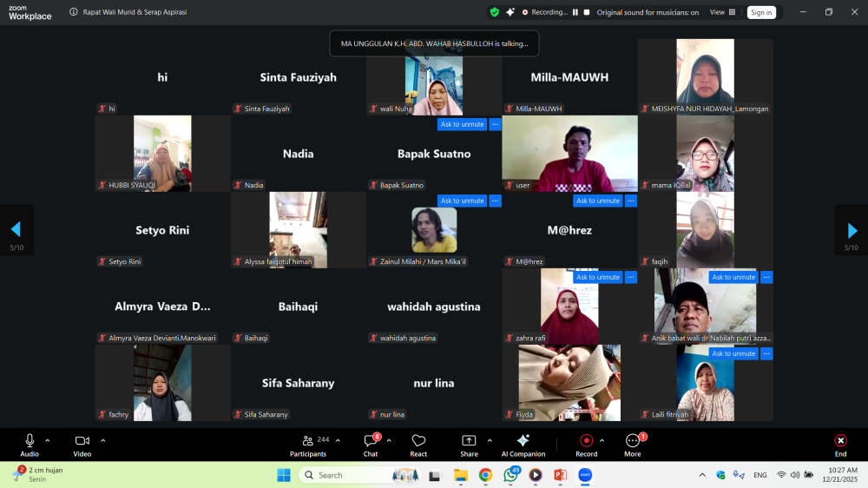Click Setyo Rini name tile
The height and width of the screenshot is (488, 868).
tap(163, 230)
